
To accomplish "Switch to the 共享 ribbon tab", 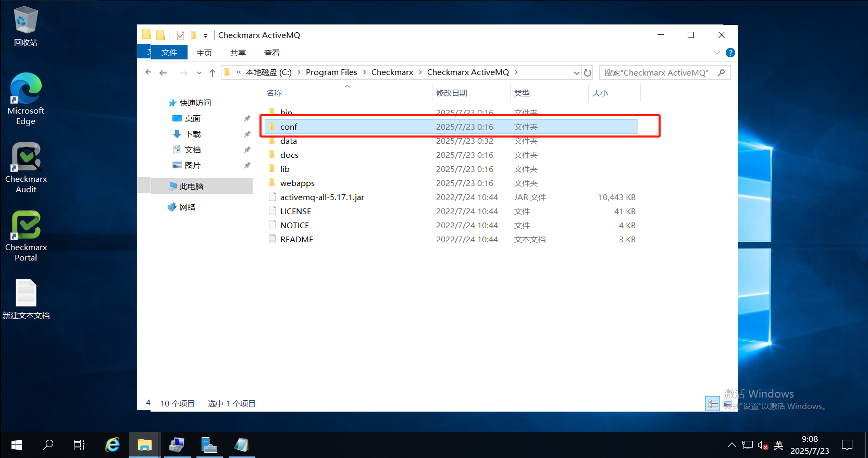I will (238, 53).
